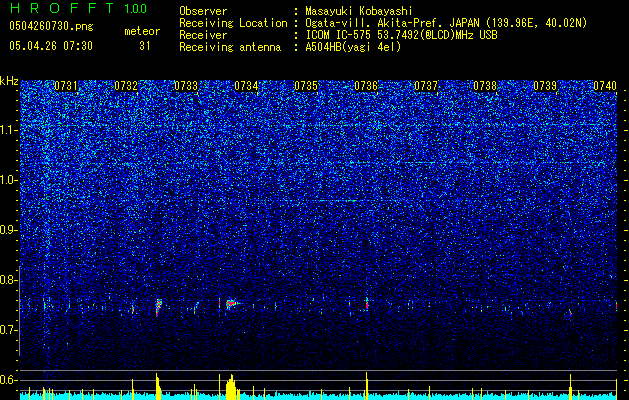629x400 pixels.
Task: Click the kHz axis unit label
Action: 9,81
